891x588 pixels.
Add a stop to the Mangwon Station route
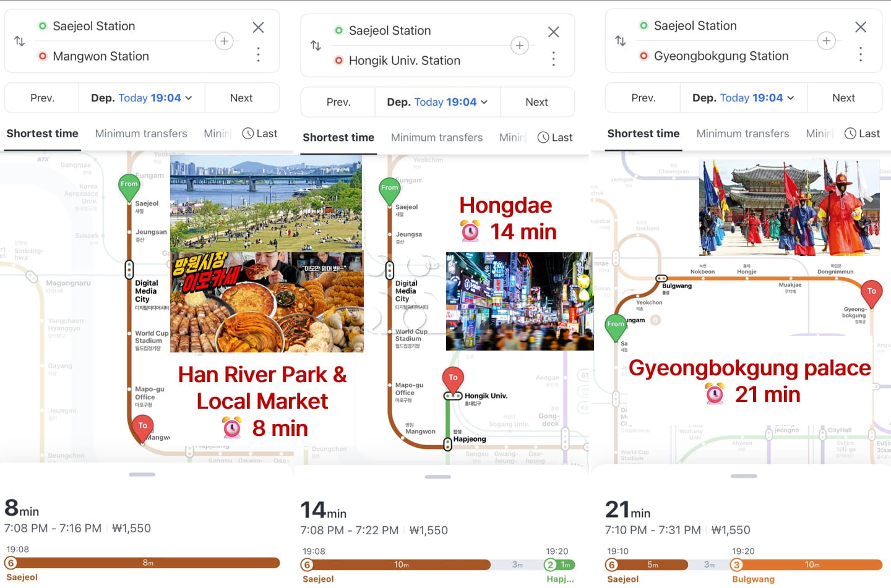(224, 41)
